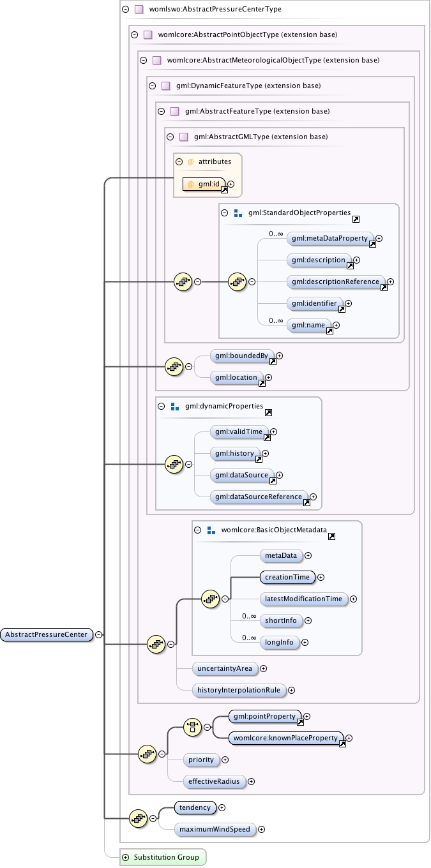Expand gml:location plus icon

(x=269, y=377)
